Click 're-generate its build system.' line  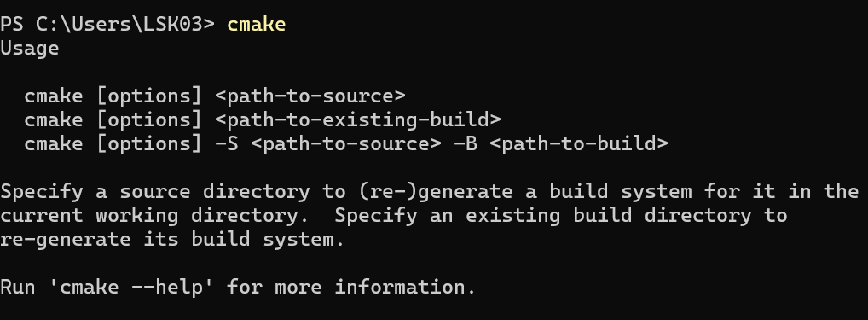(172, 240)
